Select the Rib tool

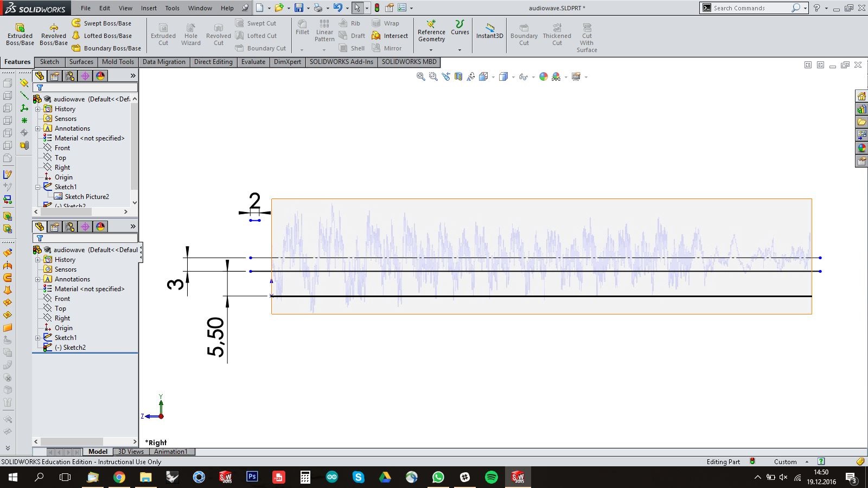click(349, 23)
